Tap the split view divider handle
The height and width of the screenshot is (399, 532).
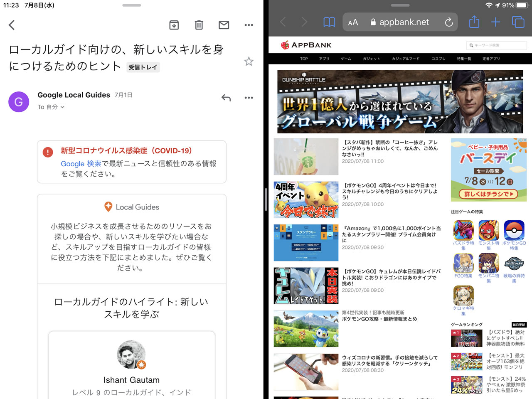[266, 199]
